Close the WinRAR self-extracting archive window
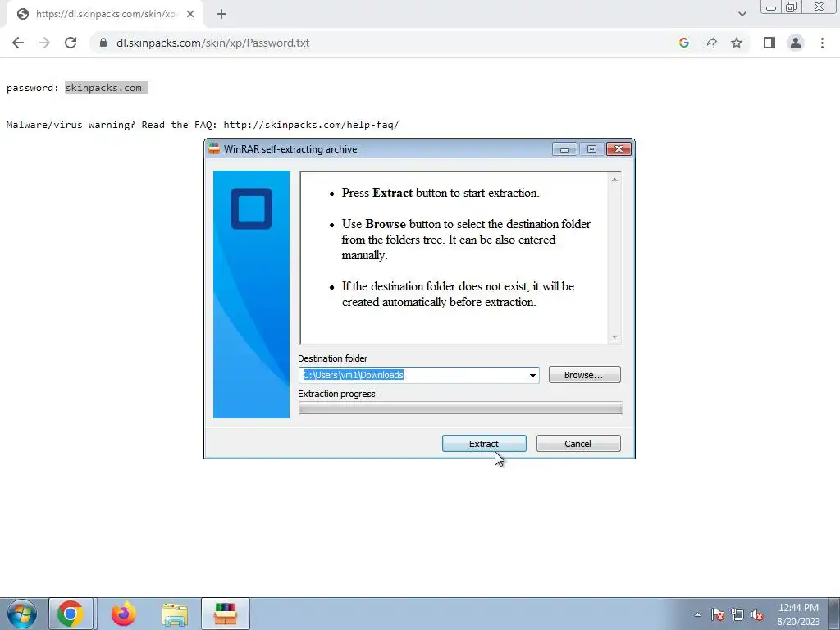This screenshot has width=840, height=630. (x=619, y=149)
